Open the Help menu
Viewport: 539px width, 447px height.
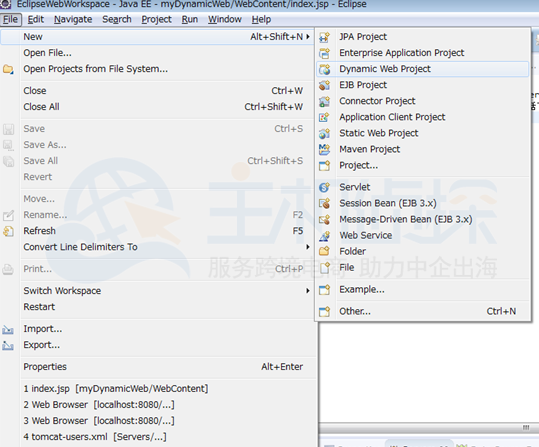point(261,20)
